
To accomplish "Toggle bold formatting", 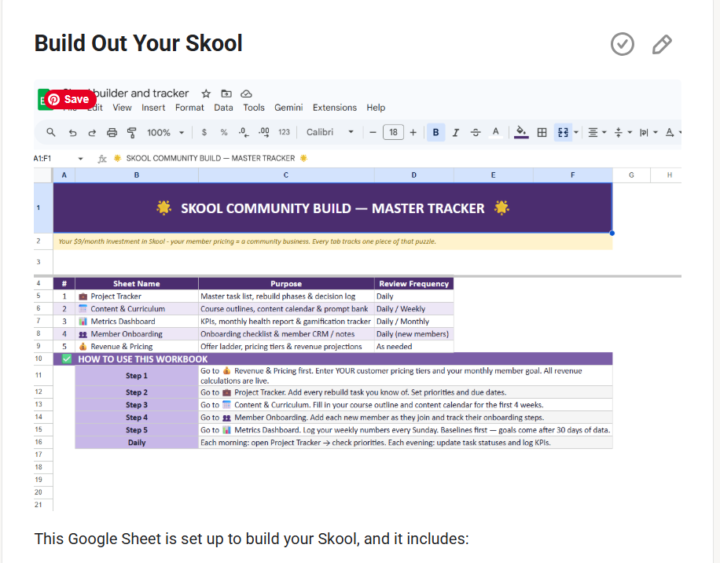I will 436,132.
